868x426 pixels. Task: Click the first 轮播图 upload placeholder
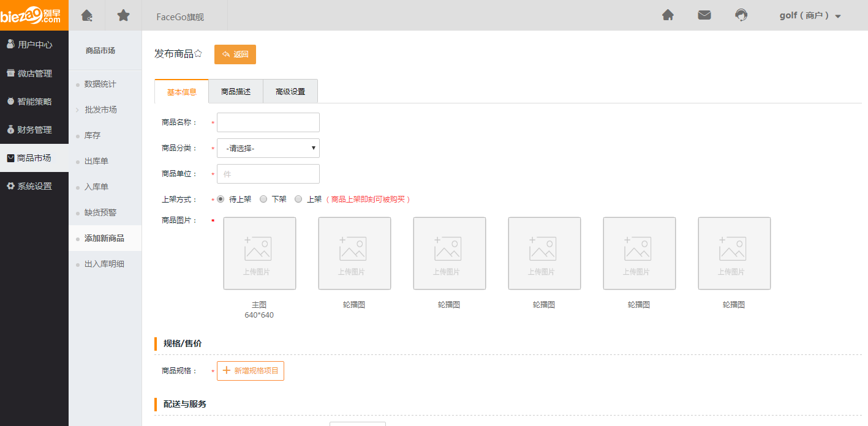point(354,253)
